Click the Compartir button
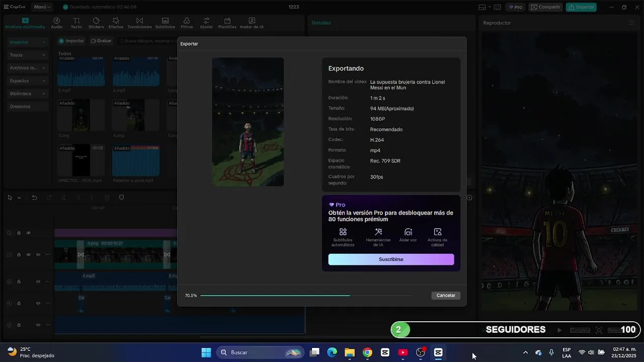 [x=545, y=7]
